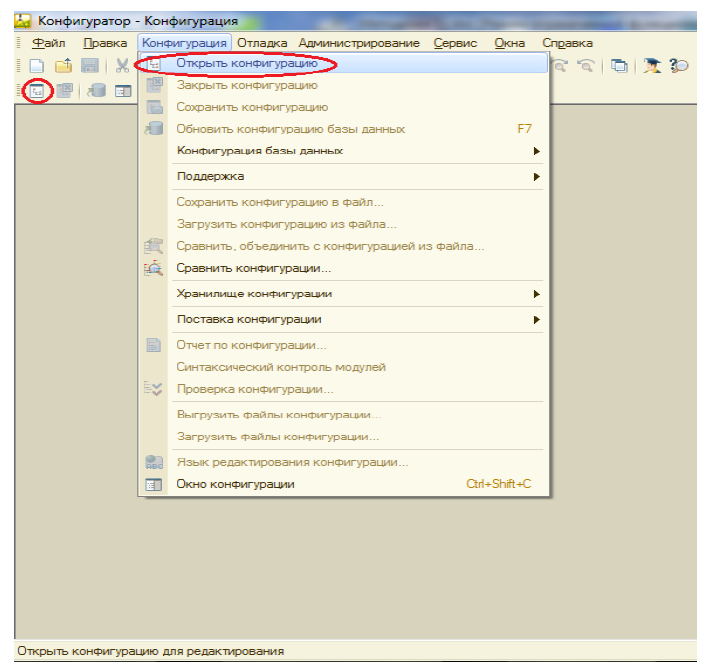
Task: Click the windows list toolbar icon
Action: (619, 66)
